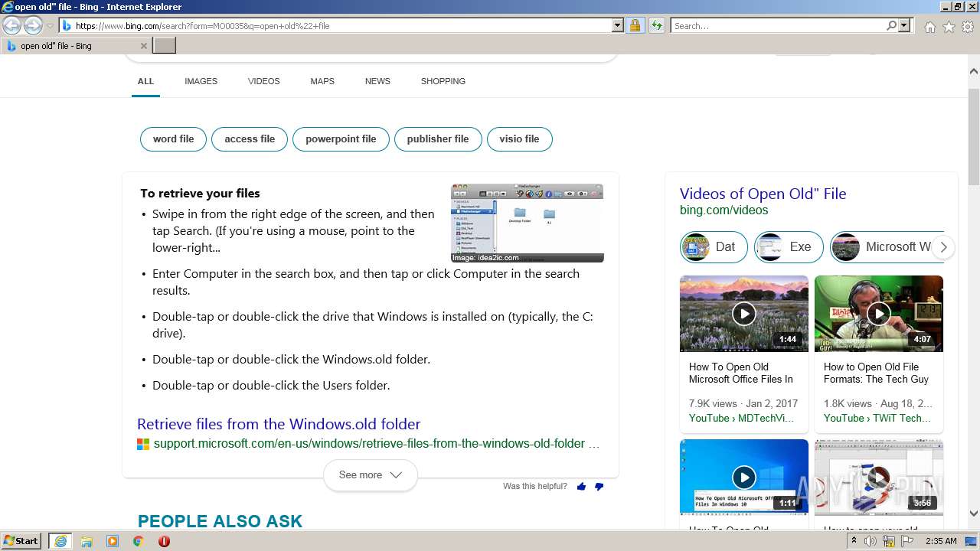Screen dimensions: 980x551
Task: Switch to the ALL results tab
Action: pos(145,81)
